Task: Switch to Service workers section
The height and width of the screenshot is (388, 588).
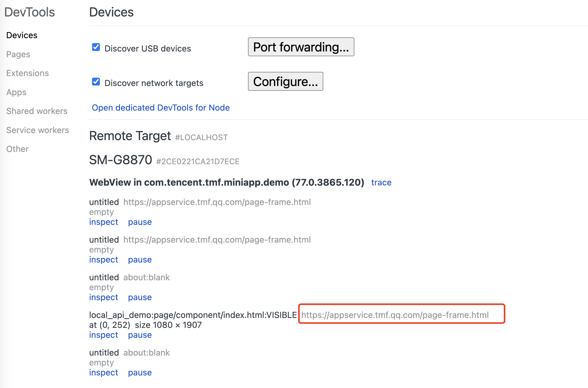Action: pyautogui.click(x=37, y=130)
